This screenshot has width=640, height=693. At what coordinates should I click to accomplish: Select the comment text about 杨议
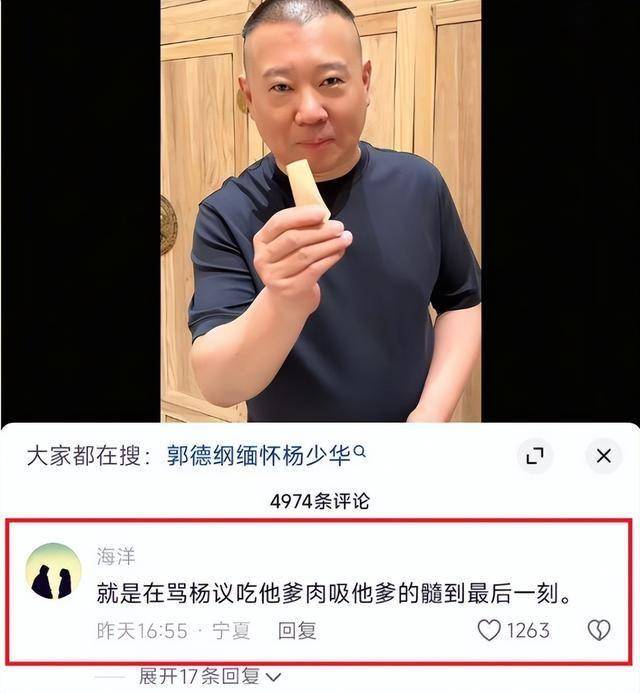coord(334,594)
